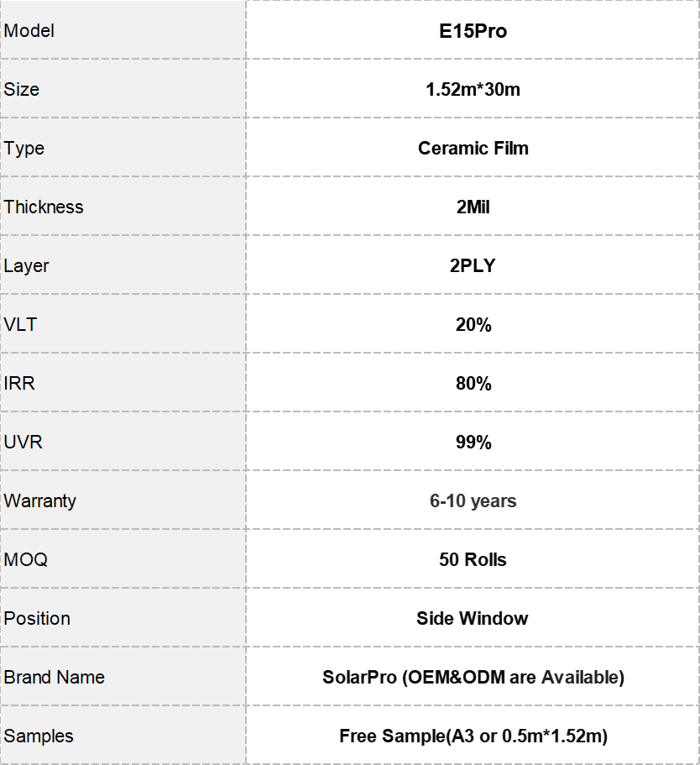Click the Brand Name label

(x=55, y=677)
